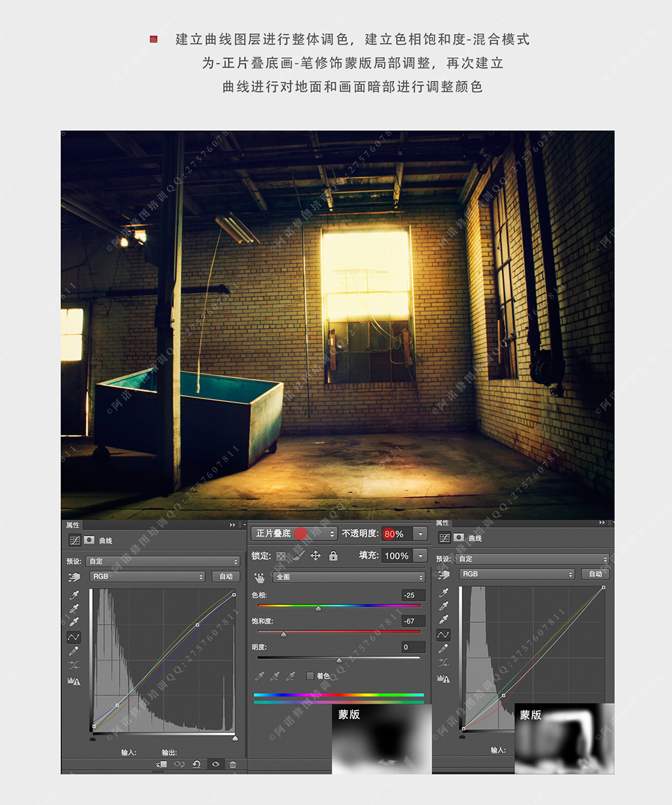This screenshot has width=672, height=805.
Task: Click histogram clipping warning icon in left curves panel
Action: 74,681
